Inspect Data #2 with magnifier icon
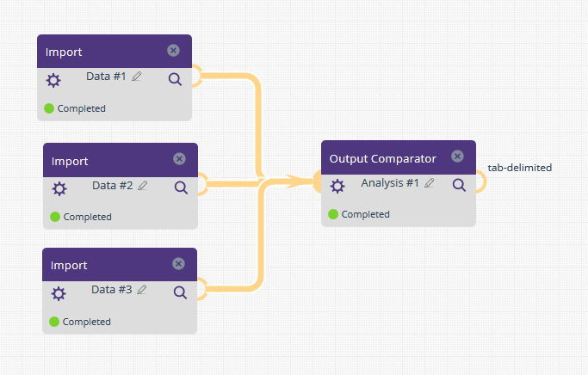This screenshot has width=588, height=375. coord(181,187)
